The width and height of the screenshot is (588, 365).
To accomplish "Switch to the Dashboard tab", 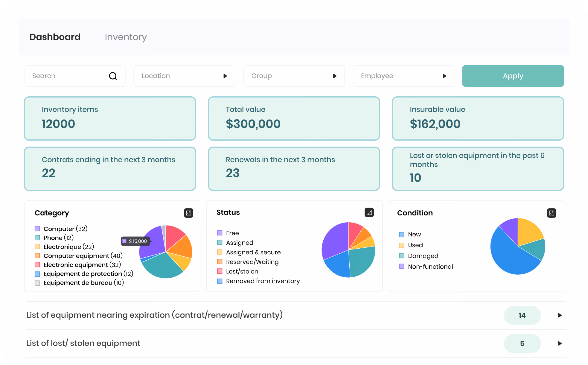I will point(55,37).
